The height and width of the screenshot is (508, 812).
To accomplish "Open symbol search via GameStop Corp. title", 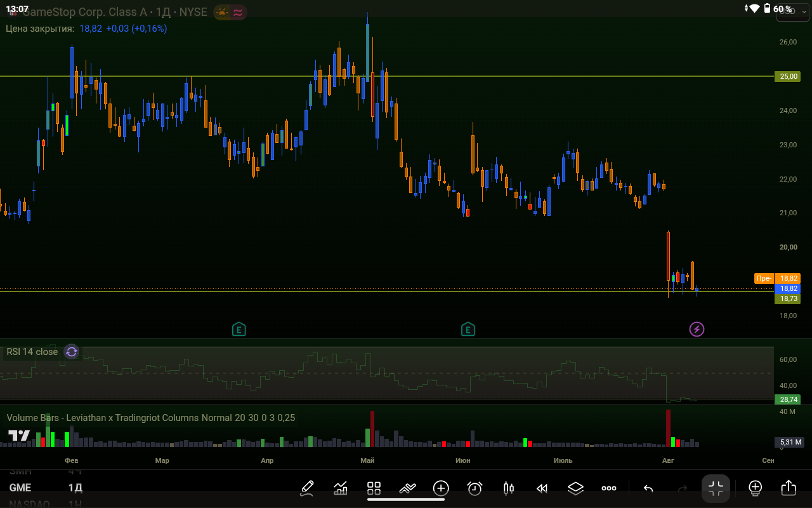I will (115, 12).
